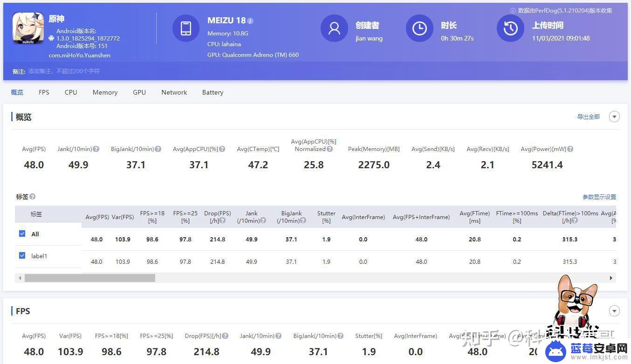Click the Avg(CTemp) value 47.2
Image resolution: width=631 pixels, height=364 pixels.
pos(258,165)
